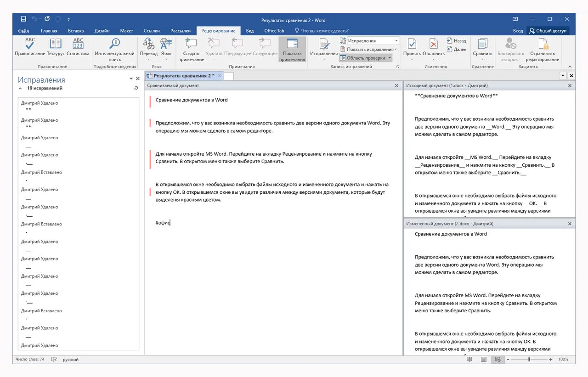
Task: Click the 100% zoom level
Action: [563, 360]
